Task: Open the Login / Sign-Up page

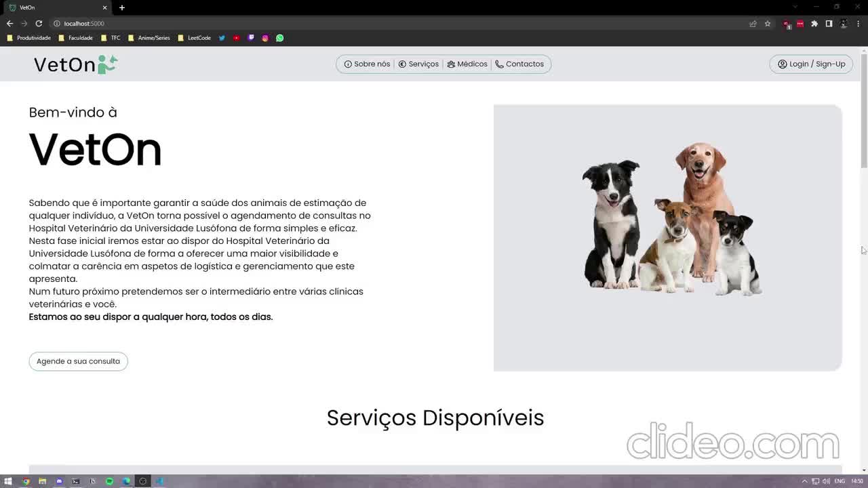Action: tap(811, 64)
